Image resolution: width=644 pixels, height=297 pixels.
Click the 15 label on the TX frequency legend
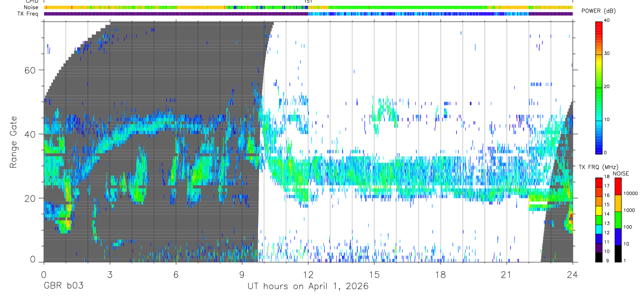607,204
